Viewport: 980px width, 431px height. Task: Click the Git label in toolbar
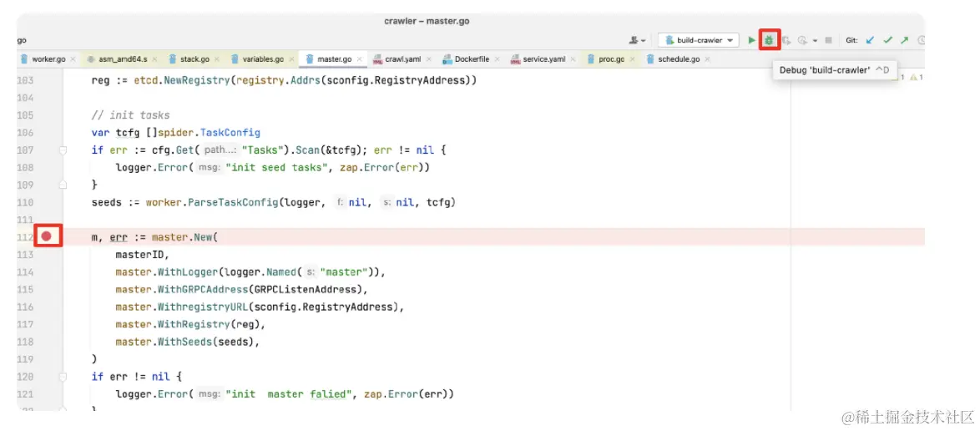(x=851, y=40)
